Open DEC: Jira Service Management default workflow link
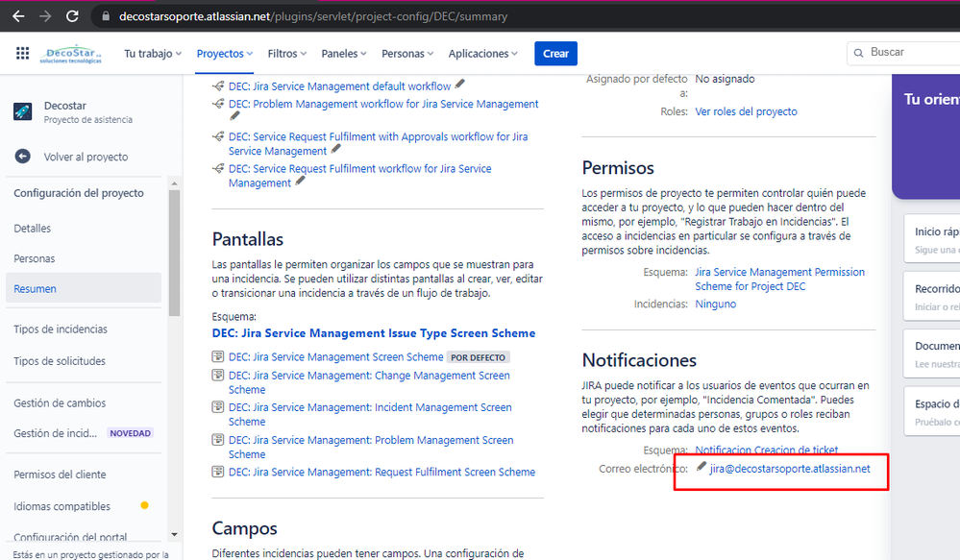Viewport: 960px width, 560px height. (340, 86)
